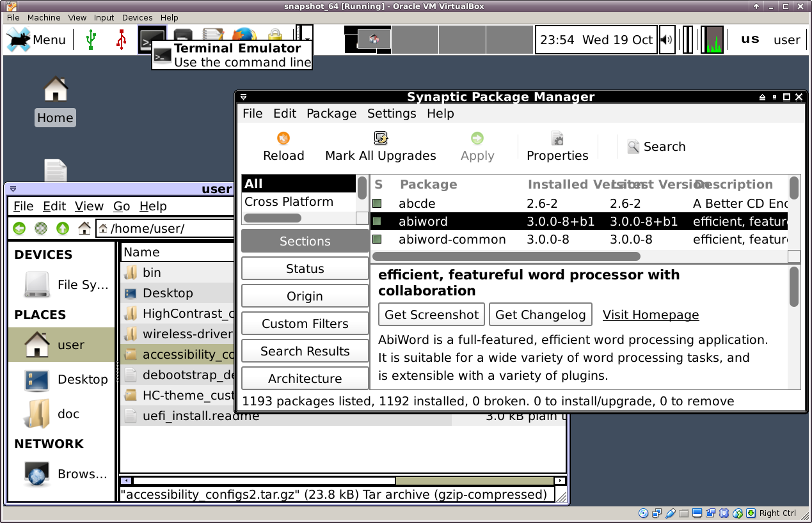Select the Origin filter button
The width and height of the screenshot is (812, 523).
click(x=305, y=296)
